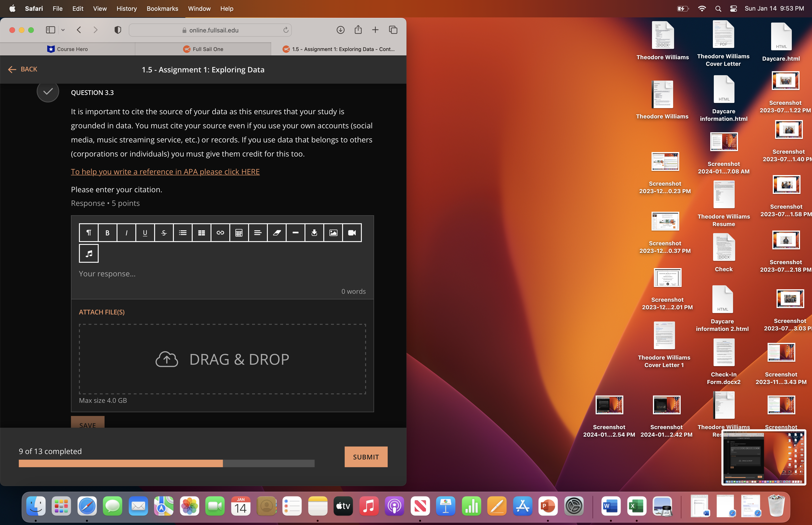Insert a link using chain icon
Viewport: 812px width, 525px height.
coord(220,233)
